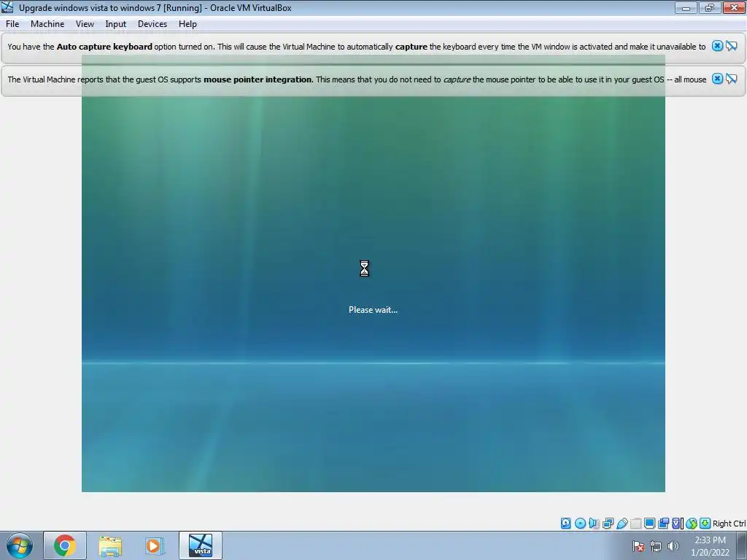Open the Action Center flag icon
Viewport: 747px width, 560px height.
pos(638,546)
